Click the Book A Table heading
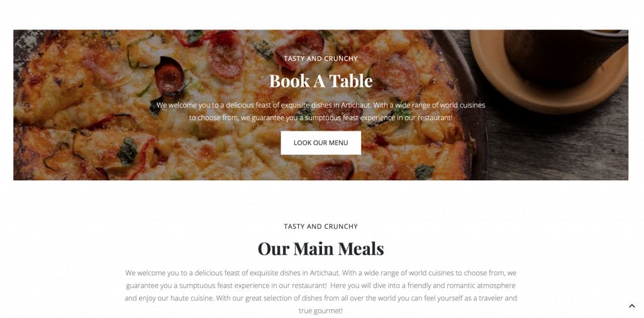Screen dimensions: 644x318 [321, 81]
